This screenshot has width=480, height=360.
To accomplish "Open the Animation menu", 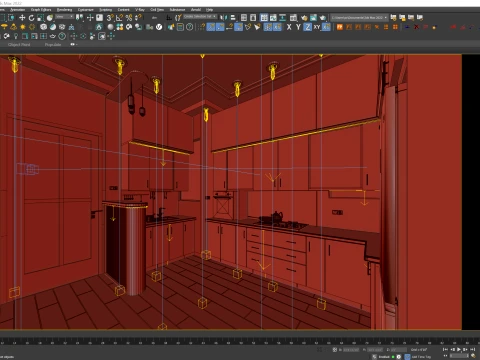I will tap(17, 10).
